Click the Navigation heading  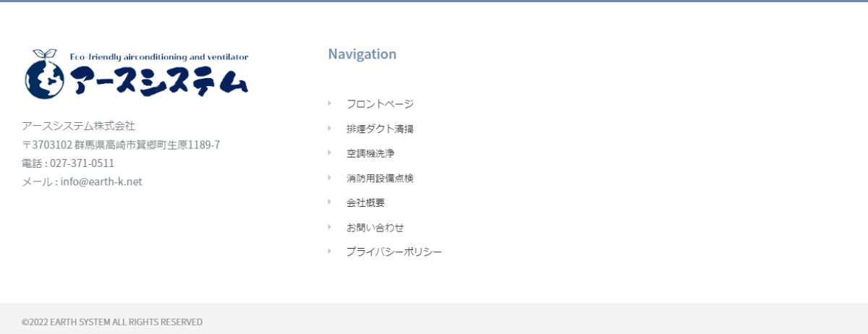tap(362, 54)
